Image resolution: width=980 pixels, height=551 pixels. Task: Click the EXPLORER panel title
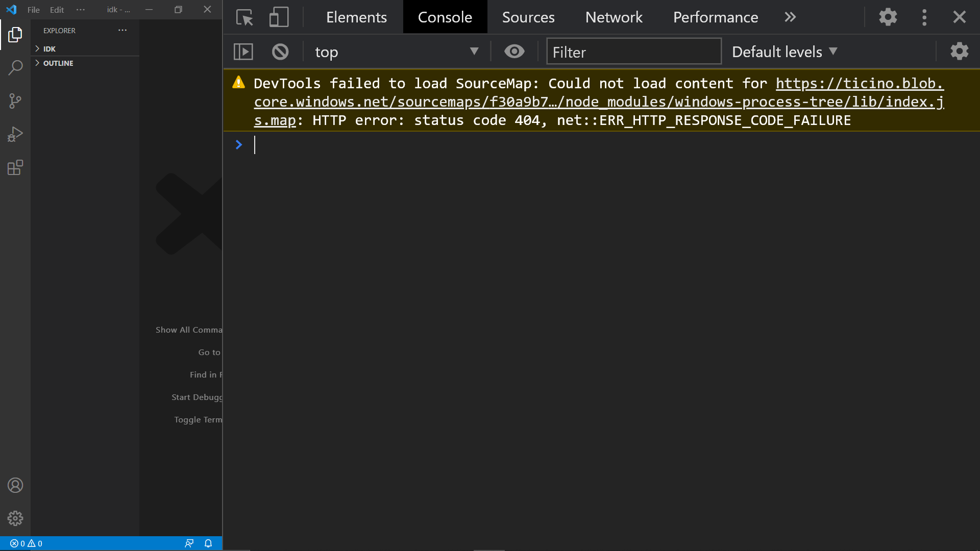coord(59,31)
